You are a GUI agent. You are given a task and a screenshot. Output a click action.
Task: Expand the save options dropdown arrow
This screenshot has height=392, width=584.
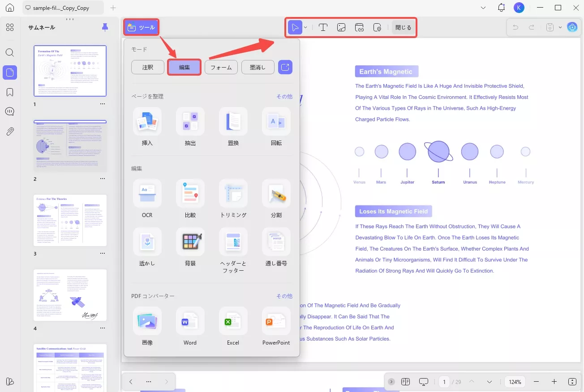pos(560,27)
